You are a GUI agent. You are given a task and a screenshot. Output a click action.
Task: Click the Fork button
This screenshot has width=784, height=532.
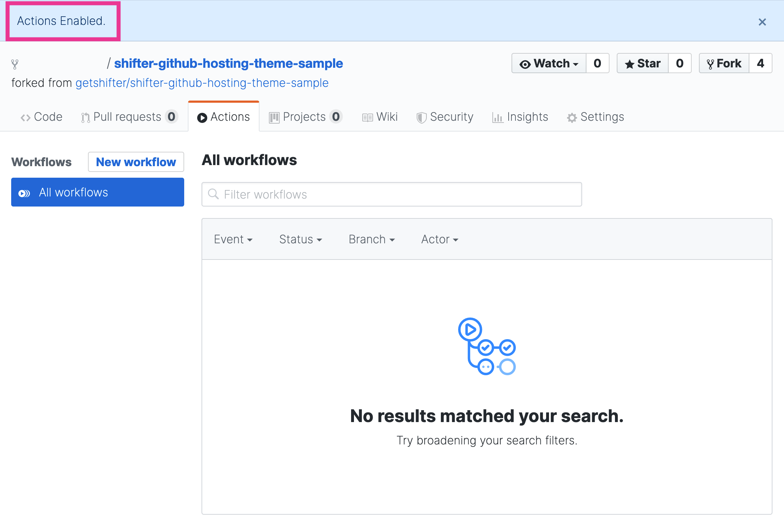pos(724,63)
